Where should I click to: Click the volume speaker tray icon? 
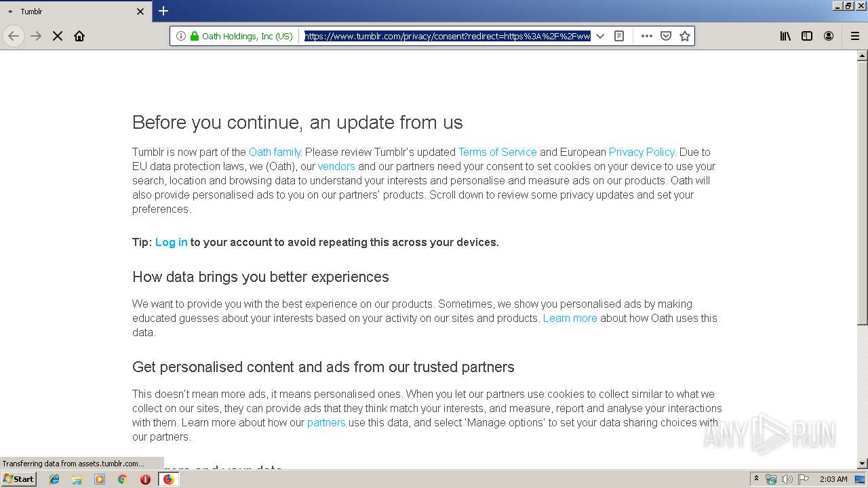click(787, 479)
